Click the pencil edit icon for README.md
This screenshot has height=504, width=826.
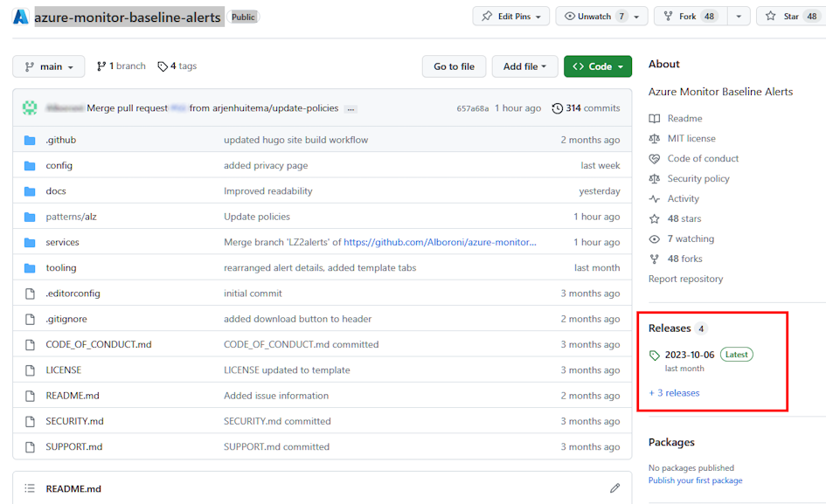click(x=614, y=488)
